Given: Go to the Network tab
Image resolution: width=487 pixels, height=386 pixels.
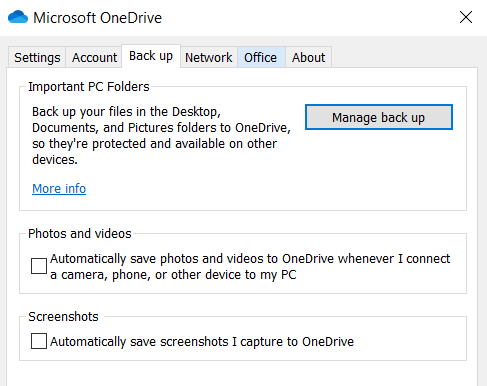Looking at the screenshot, I should point(209,57).
